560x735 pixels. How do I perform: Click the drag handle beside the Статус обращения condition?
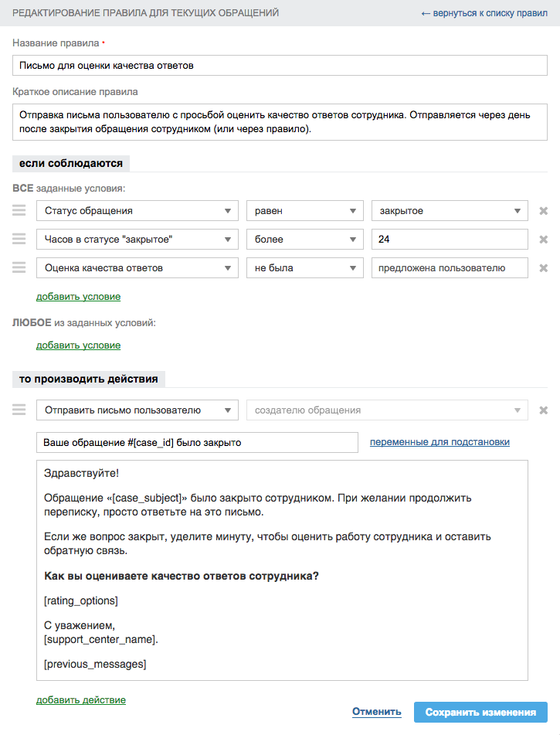pyautogui.click(x=19, y=210)
